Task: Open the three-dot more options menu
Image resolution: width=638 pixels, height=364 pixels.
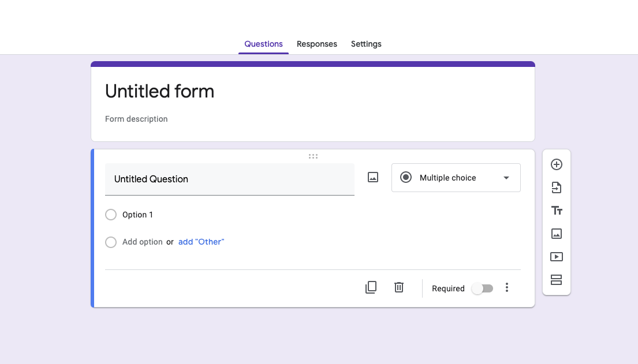Action: click(507, 287)
